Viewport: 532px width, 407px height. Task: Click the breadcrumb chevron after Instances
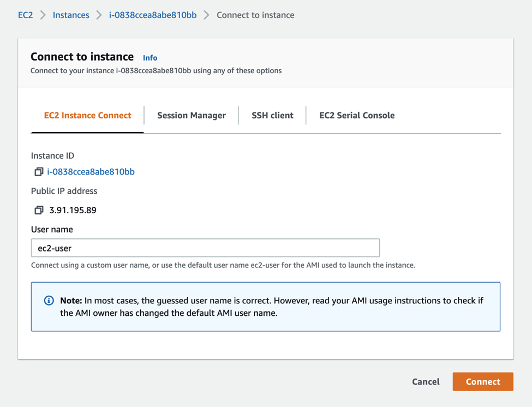point(99,15)
